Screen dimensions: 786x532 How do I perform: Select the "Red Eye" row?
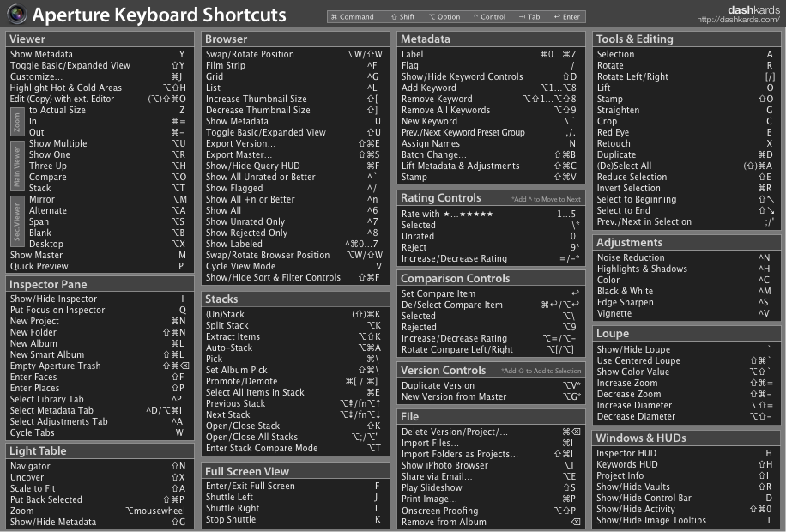pyautogui.click(x=685, y=132)
